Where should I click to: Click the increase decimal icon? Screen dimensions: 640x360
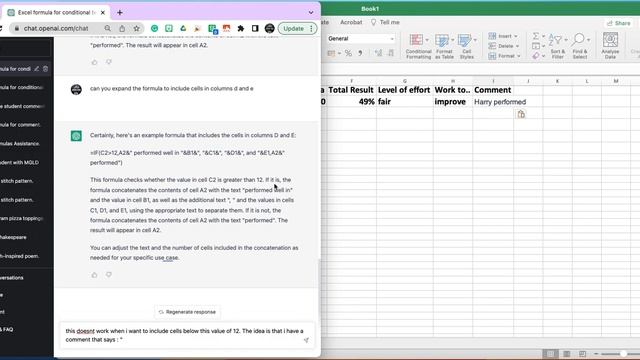[x=378, y=53]
